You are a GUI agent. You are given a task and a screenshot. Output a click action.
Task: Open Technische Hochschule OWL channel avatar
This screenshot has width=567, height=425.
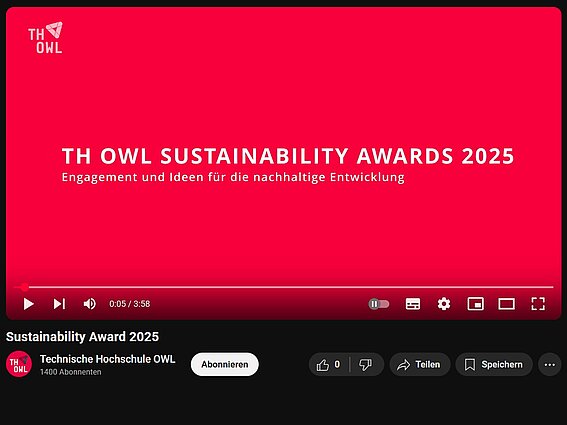click(19, 364)
